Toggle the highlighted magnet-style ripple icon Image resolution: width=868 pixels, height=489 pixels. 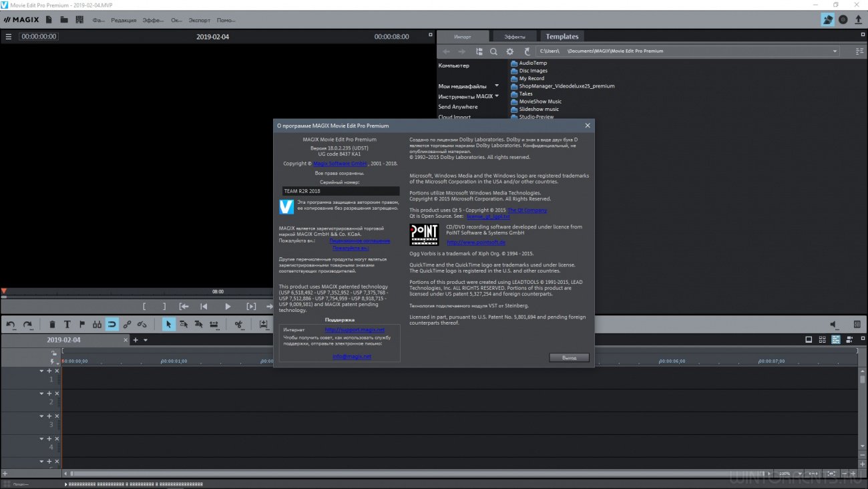pyautogui.click(x=112, y=325)
